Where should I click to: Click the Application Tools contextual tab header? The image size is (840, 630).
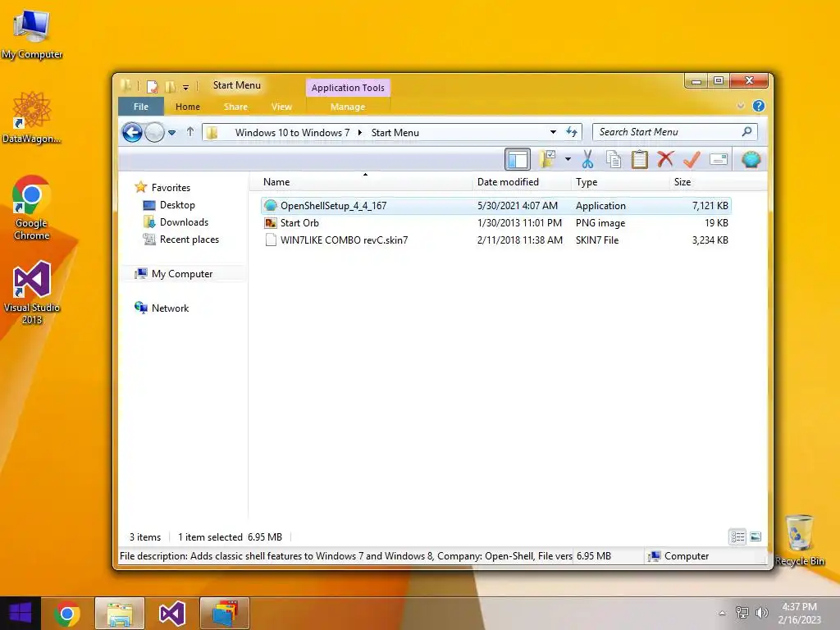(348, 87)
